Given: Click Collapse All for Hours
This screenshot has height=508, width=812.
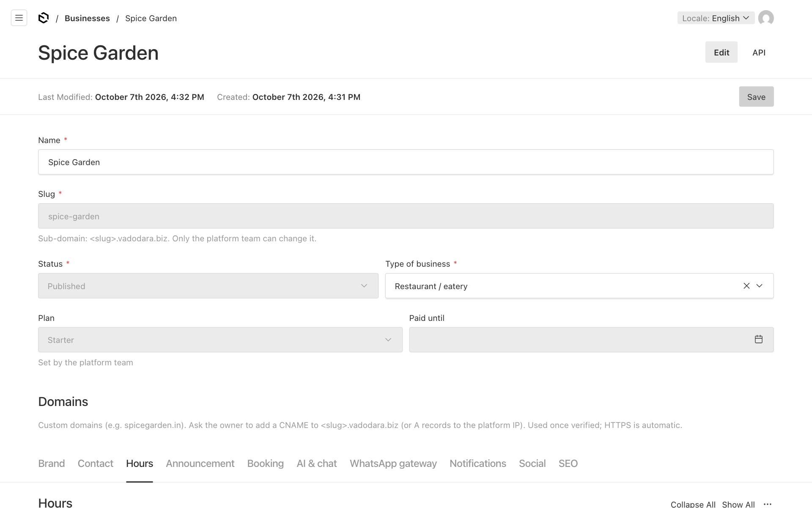Looking at the screenshot, I should 693,504.
